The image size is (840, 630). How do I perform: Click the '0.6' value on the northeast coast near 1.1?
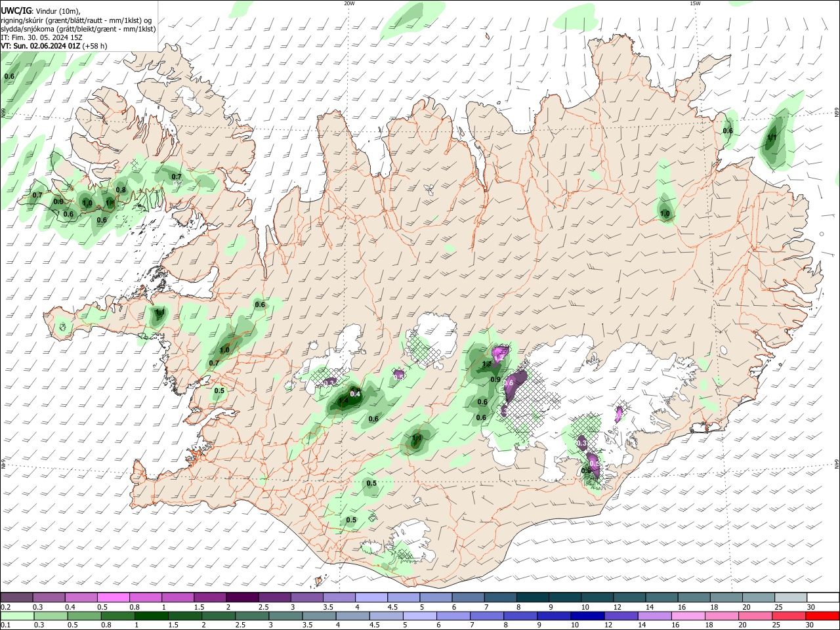[x=728, y=131]
